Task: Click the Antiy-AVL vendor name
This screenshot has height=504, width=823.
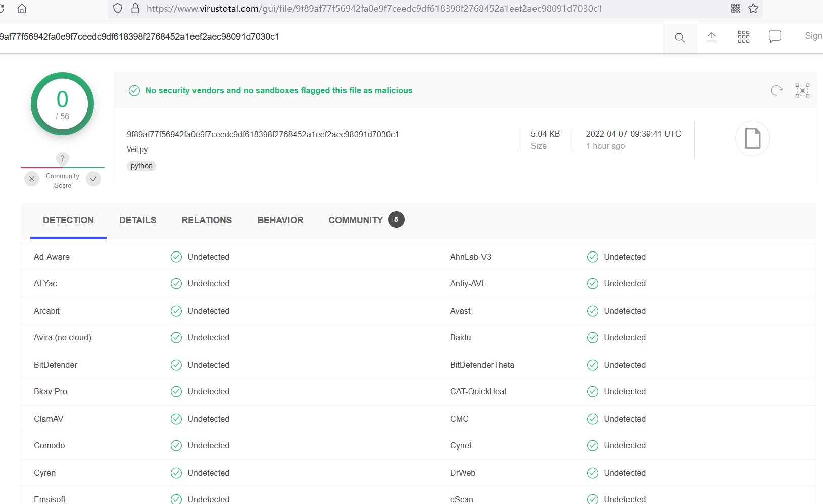Action: tap(468, 283)
